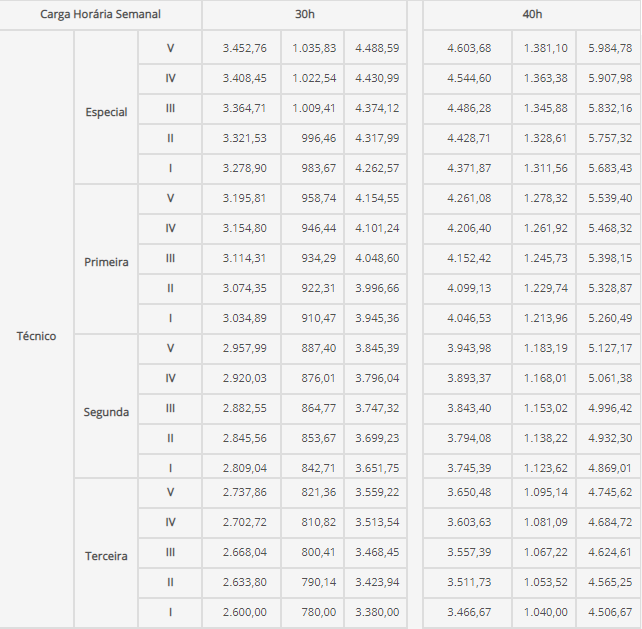Click cell value 4.996,42

[610, 408]
